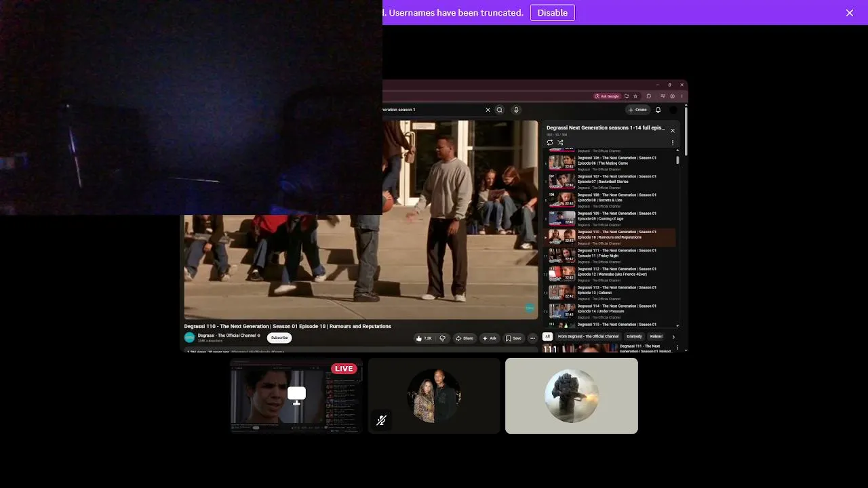Select the Dramedy filter chip
This screenshot has width=868, height=488.
(634, 336)
